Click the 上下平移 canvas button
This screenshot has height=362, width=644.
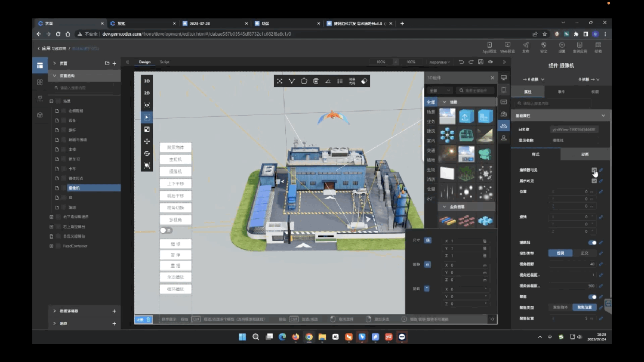pyautogui.click(x=175, y=184)
